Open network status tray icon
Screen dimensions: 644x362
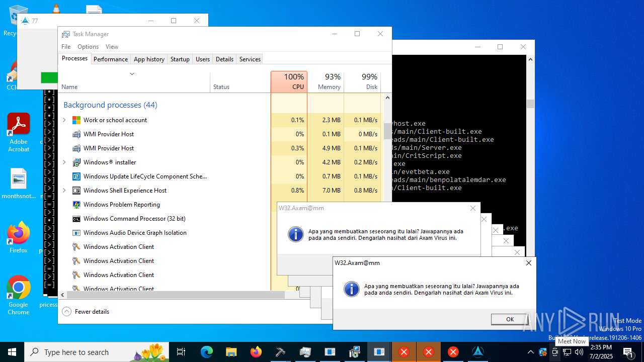tap(567, 352)
